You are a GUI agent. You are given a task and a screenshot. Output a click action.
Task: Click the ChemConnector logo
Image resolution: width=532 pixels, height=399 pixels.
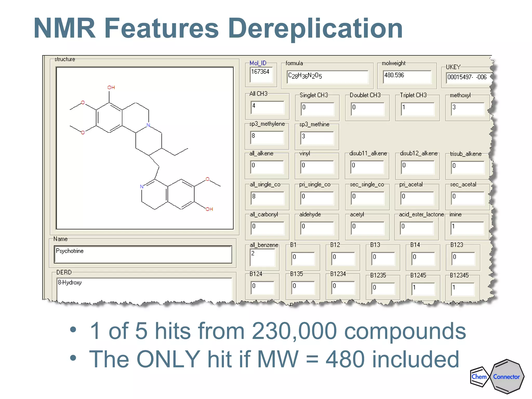tap(497, 377)
